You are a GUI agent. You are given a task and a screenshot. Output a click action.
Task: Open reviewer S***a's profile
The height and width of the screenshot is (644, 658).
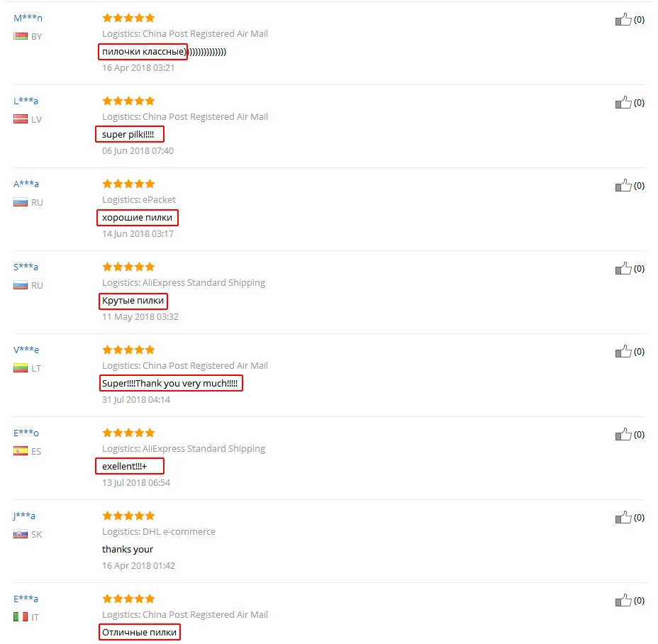[x=26, y=267]
